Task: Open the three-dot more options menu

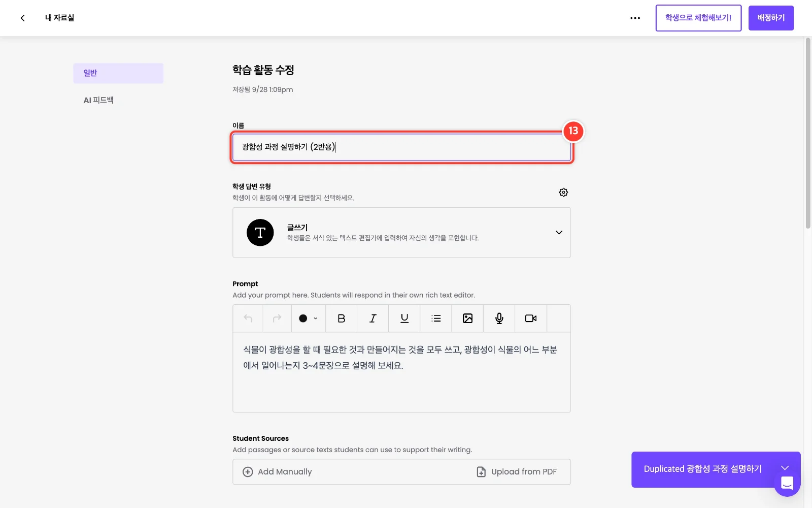Action: 635,18
